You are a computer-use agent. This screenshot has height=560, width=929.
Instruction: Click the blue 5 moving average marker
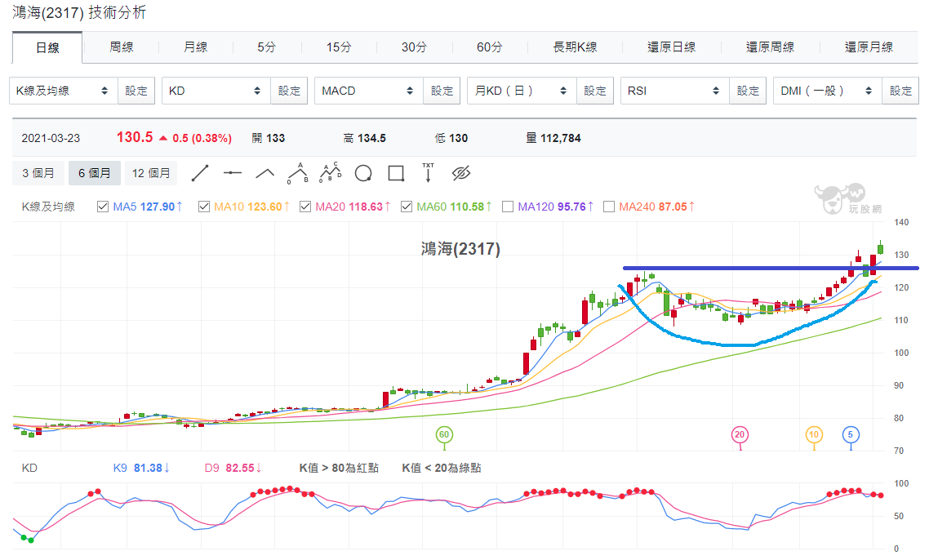click(851, 435)
